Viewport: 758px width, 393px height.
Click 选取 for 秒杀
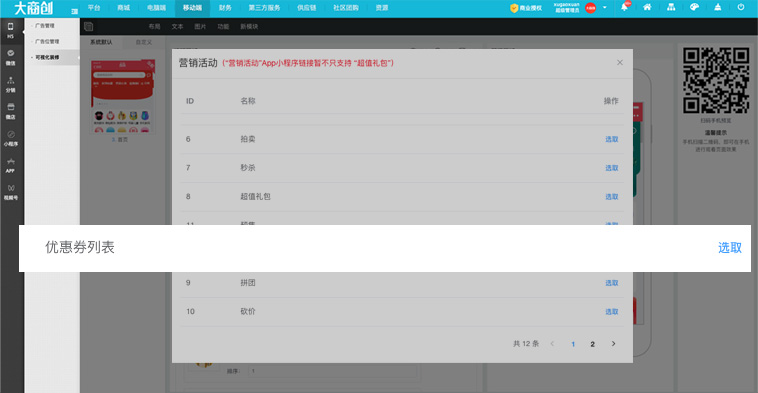coord(612,168)
